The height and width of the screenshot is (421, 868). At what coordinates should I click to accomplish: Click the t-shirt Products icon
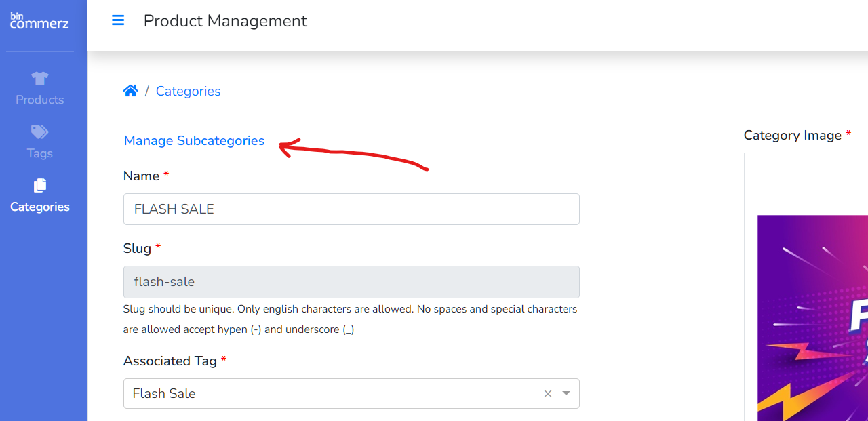coord(40,79)
